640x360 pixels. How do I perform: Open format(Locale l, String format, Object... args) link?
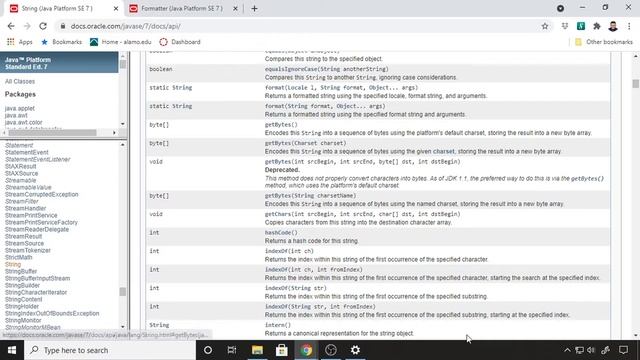click(341, 88)
